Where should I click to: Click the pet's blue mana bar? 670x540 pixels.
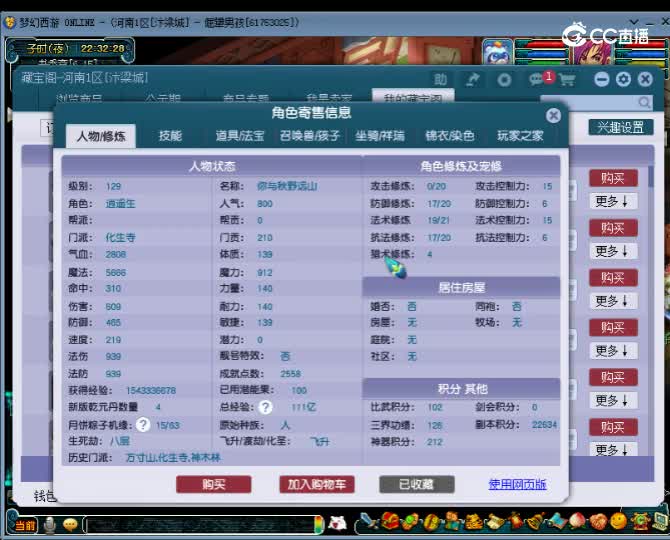[x=542, y=54]
